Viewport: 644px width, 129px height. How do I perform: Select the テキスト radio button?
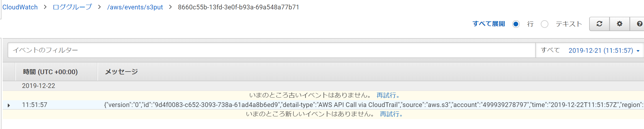coord(545,24)
